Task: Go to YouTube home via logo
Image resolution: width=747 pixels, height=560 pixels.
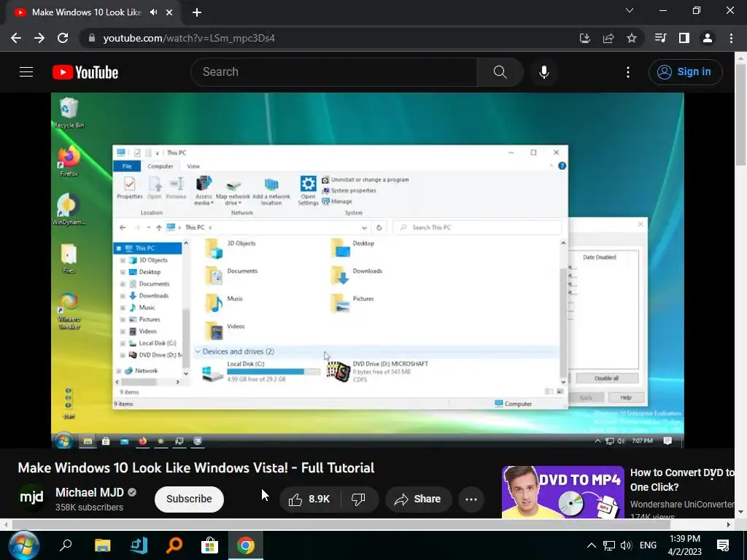Action: click(85, 72)
